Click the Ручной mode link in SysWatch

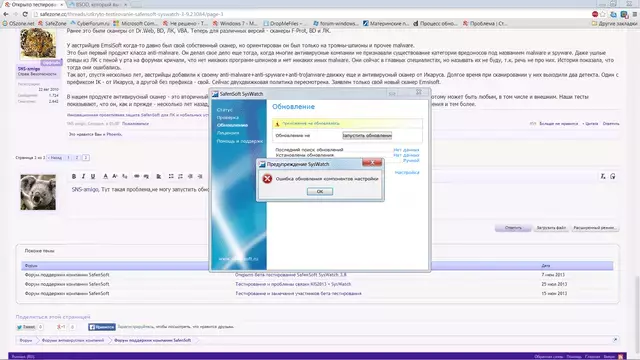coord(411,160)
